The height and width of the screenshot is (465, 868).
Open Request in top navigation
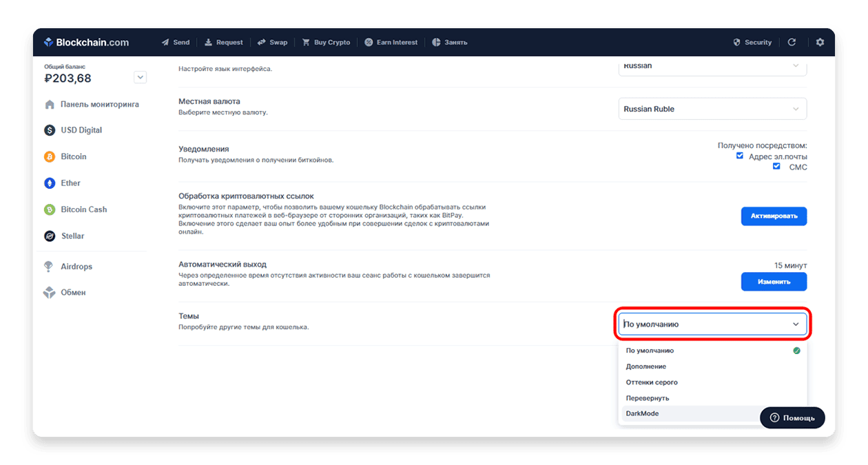click(224, 42)
